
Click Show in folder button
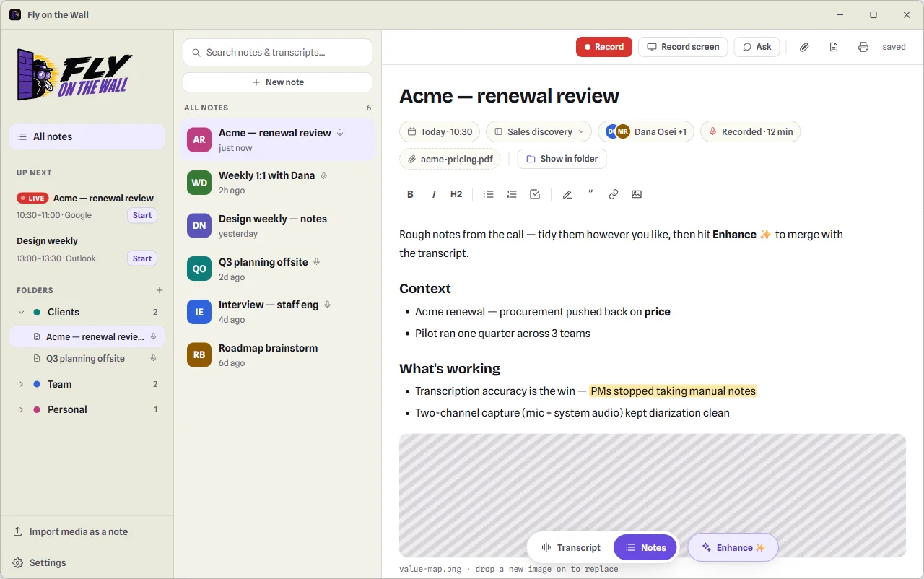(562, 159)
